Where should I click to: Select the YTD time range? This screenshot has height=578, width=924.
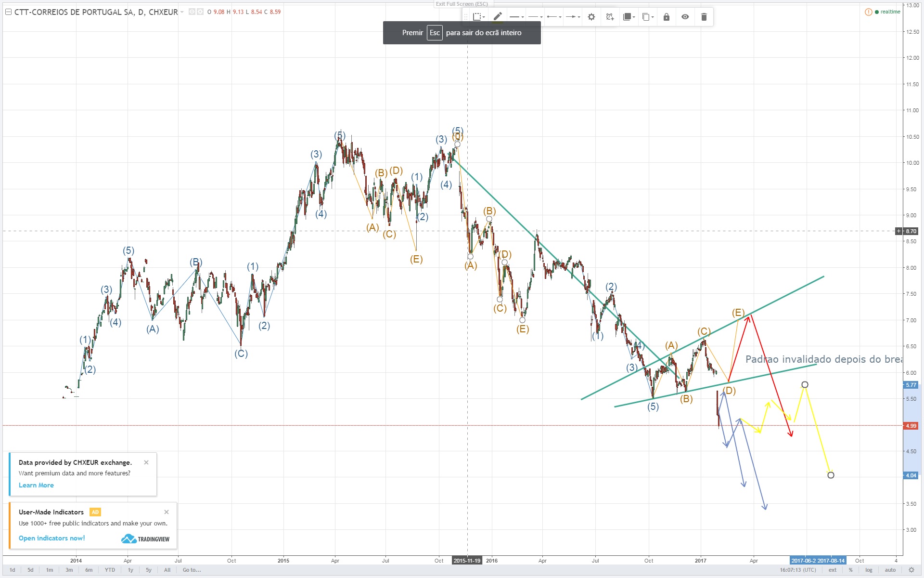(x=110, y=570)
